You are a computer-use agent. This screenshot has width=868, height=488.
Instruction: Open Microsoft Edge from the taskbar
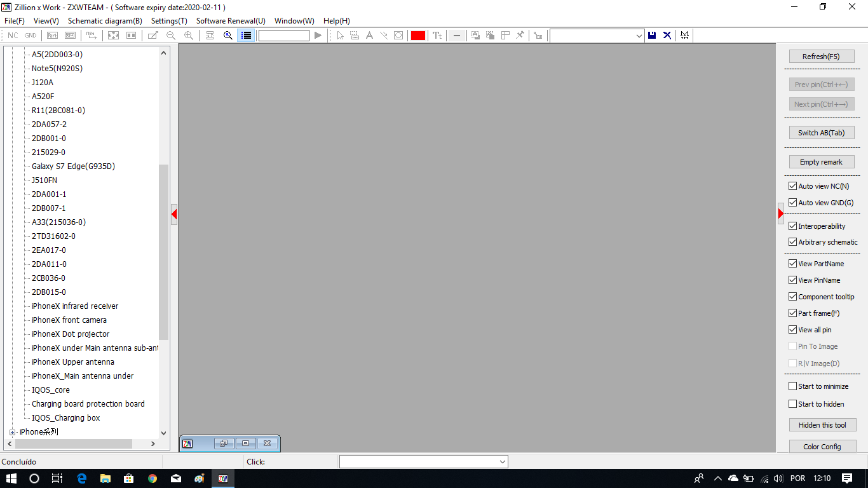[x=82, y=478]
